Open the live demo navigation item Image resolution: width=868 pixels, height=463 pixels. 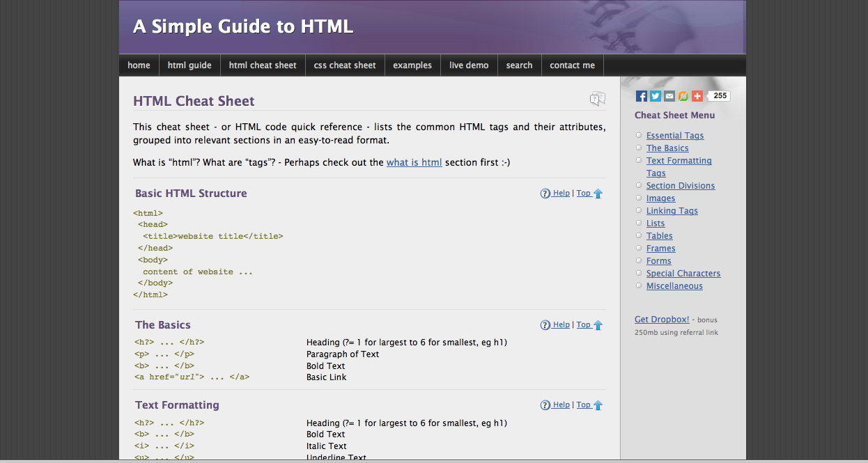pyautogui.click(x=469, y=65)
